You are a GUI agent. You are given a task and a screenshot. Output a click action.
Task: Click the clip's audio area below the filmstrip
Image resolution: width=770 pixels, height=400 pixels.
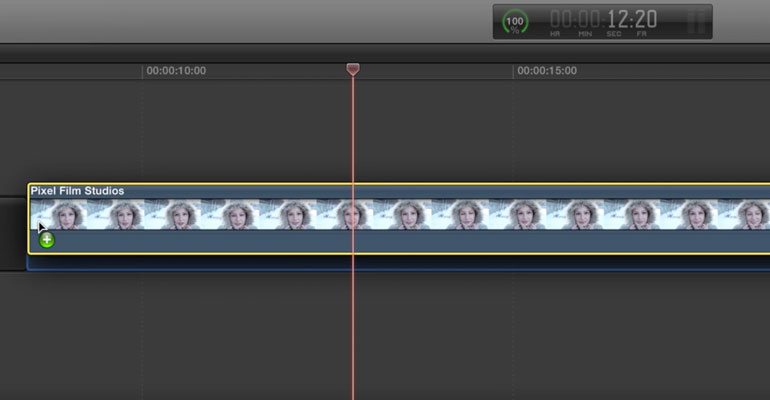click(399, 240)
